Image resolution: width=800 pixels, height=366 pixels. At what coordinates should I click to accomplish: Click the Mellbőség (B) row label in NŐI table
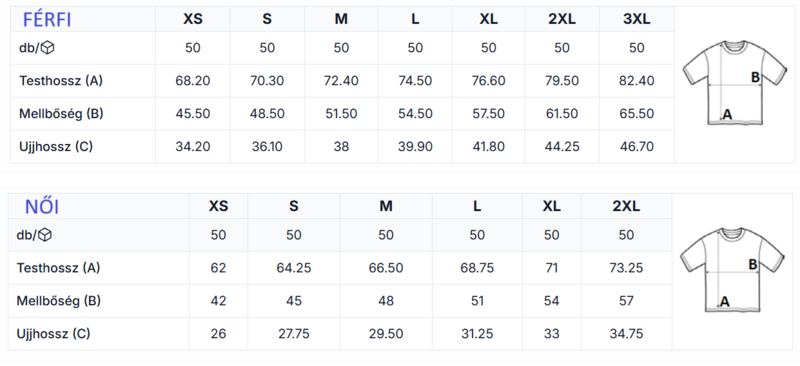point(58,301)
